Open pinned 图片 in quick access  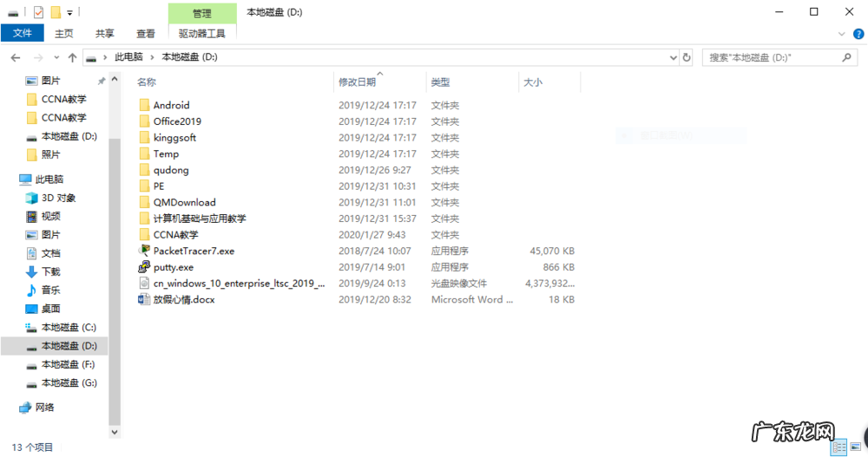(51, 81)
